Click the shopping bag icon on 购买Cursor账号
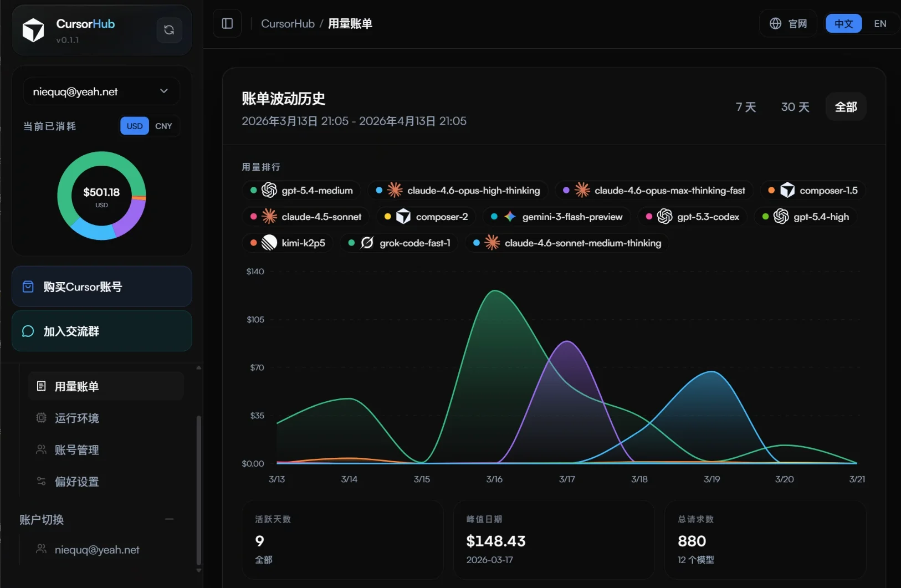The width and height of the screenshot is (901, 588). point(28,287)
